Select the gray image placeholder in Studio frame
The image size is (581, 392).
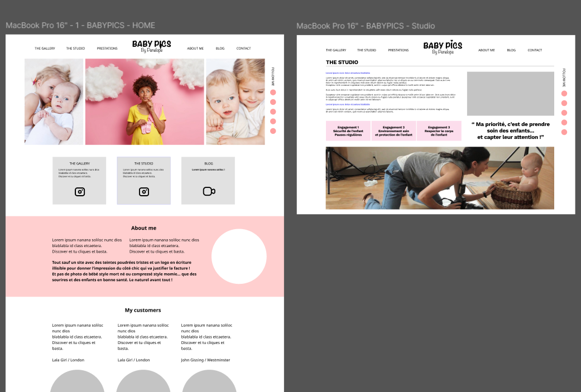tap(511, 94)
